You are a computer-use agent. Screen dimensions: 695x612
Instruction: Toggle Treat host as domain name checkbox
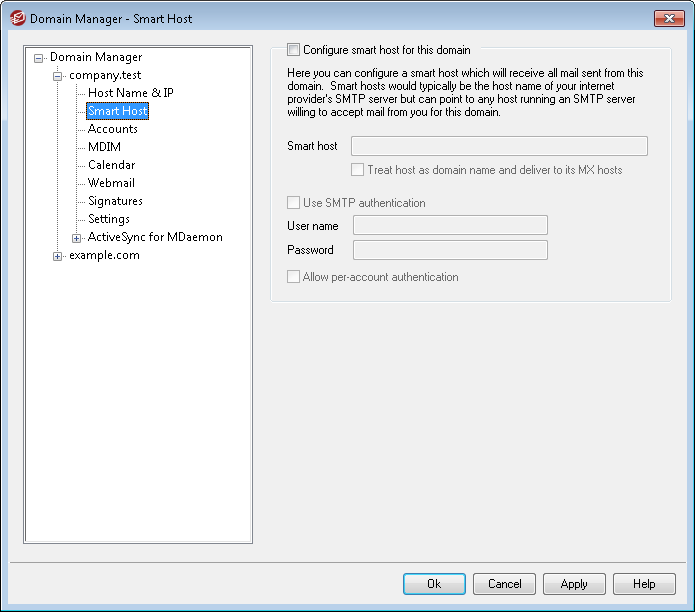358,170
